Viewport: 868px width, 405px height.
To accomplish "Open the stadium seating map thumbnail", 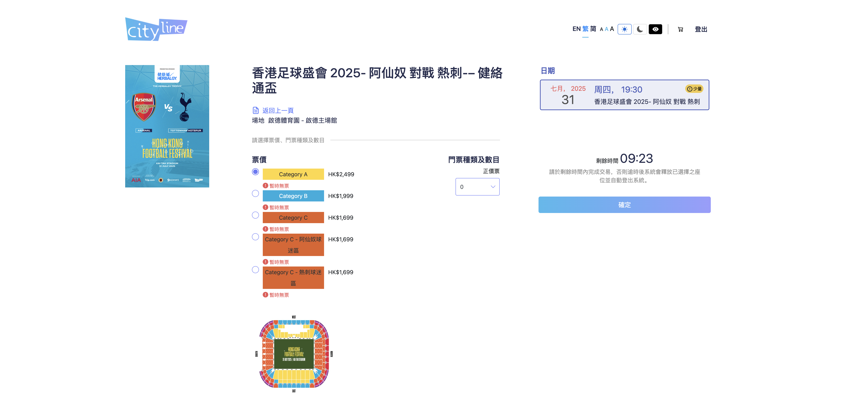I will click(x=293, y=354).
